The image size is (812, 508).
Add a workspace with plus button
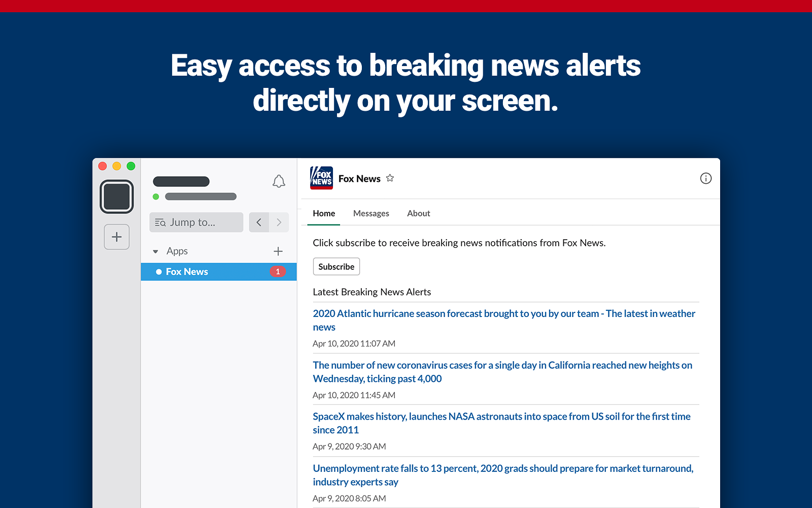click(x=117, y=237)
